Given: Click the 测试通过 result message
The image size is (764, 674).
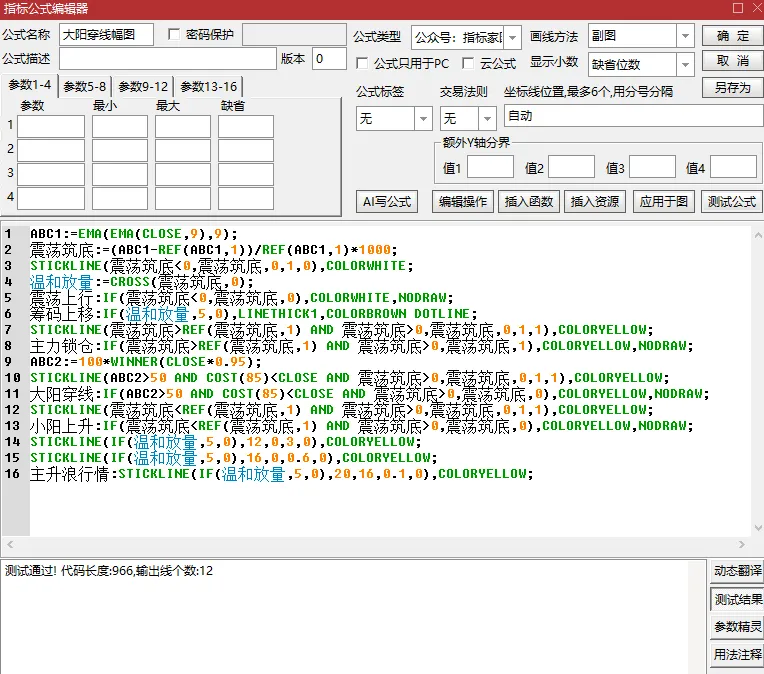Looking at the screenshot, I should point(109,571).
